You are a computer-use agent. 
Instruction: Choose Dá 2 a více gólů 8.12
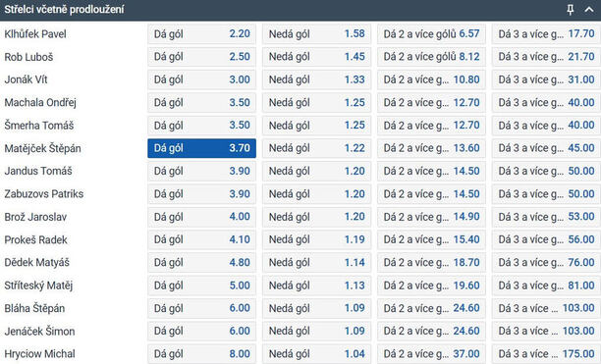click(431, 57)
